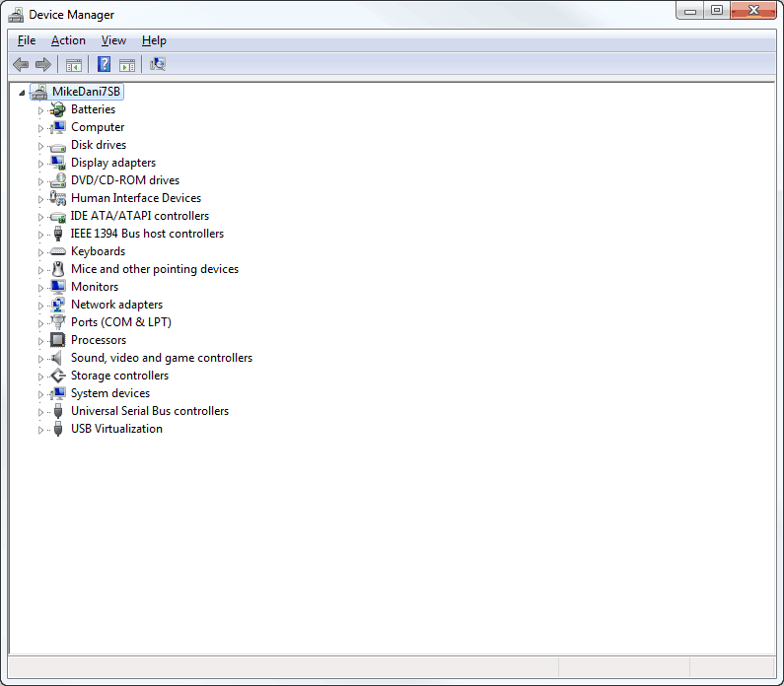Select the Human Interface Devices label

136,198
